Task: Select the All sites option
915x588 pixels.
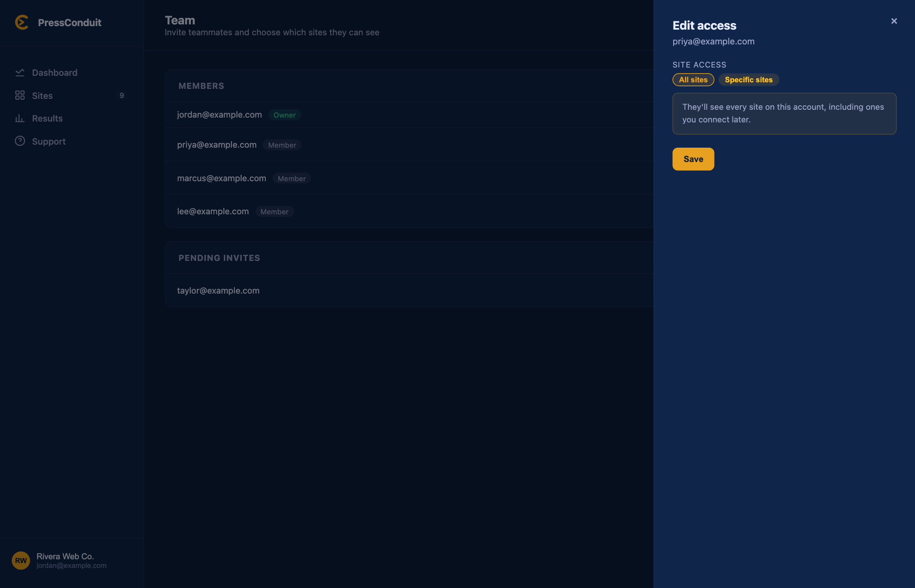Action: click(x=693, y=80)
